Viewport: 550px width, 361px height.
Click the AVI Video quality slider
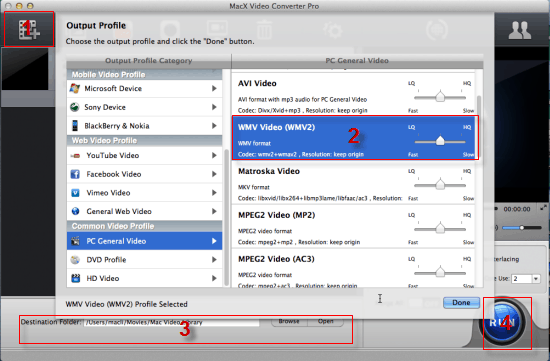pyautogui.click(x=440, y=97)
